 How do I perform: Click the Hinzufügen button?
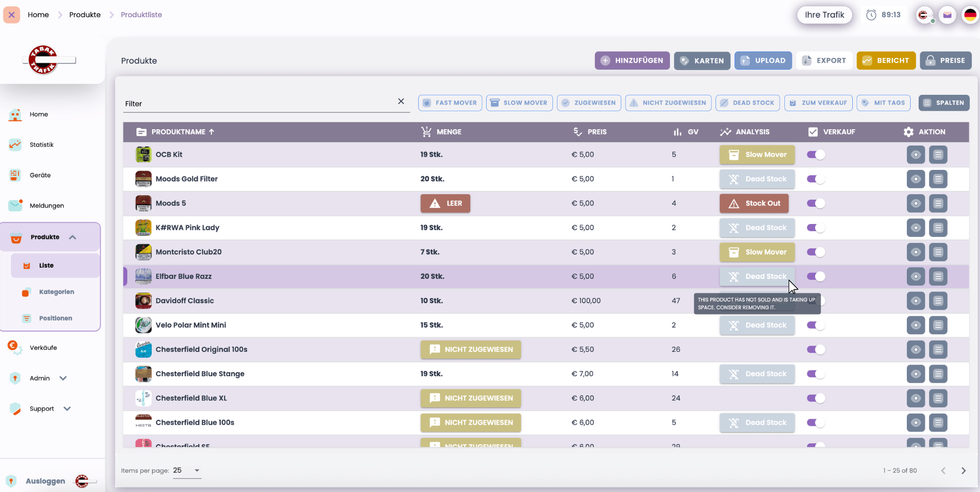click(x=632, y=61)
